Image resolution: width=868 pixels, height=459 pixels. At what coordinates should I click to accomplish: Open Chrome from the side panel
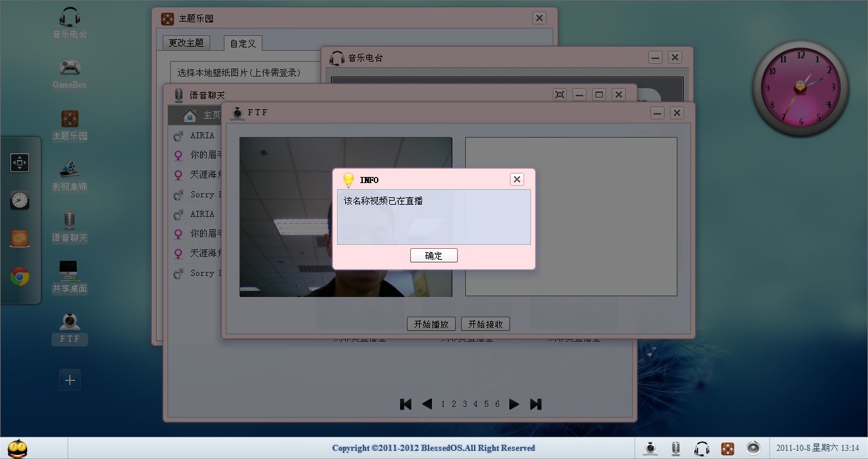coord(20,277)
